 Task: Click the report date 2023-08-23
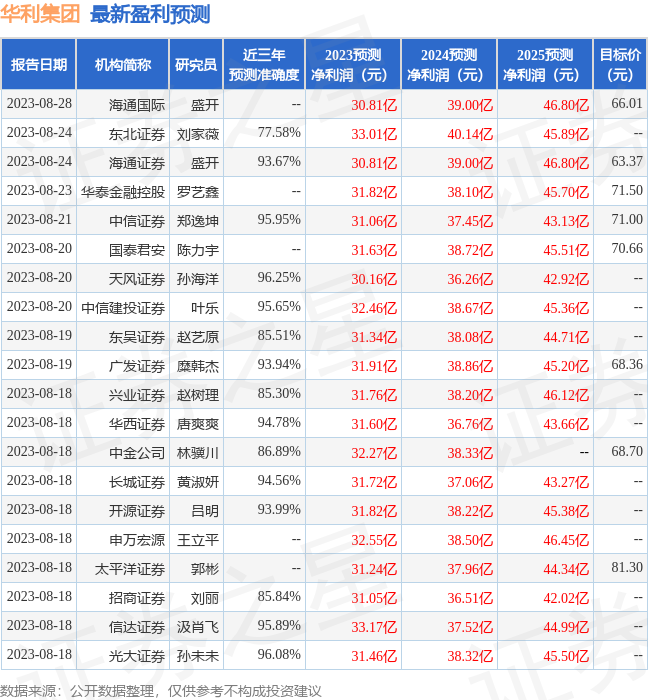pyautogui.click(x=39, y=191)
